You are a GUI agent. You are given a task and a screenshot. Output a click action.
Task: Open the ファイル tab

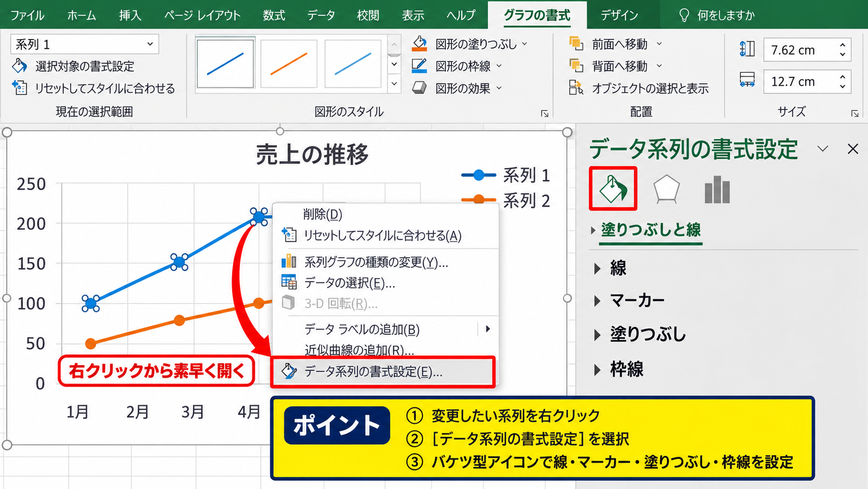(x=27, y=15)
